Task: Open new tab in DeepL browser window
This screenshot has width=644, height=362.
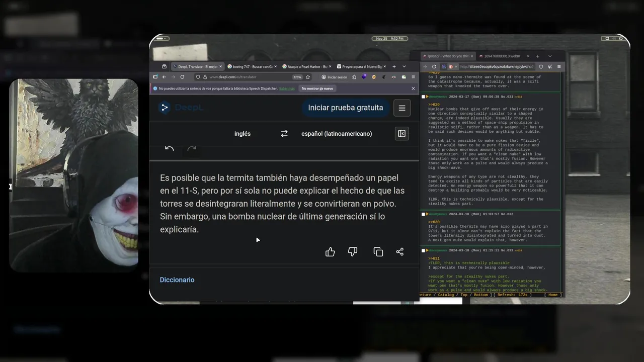Action: 394,67
